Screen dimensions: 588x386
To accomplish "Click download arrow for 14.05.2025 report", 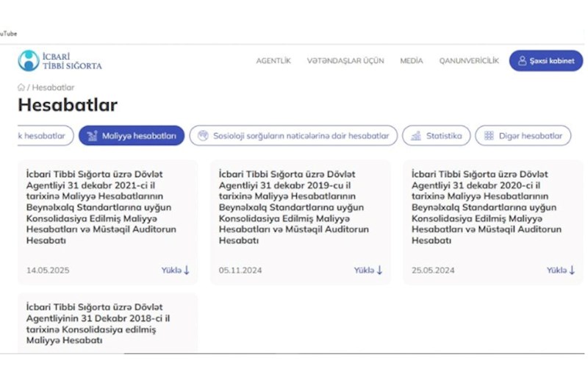I will [x=187, y=270].
